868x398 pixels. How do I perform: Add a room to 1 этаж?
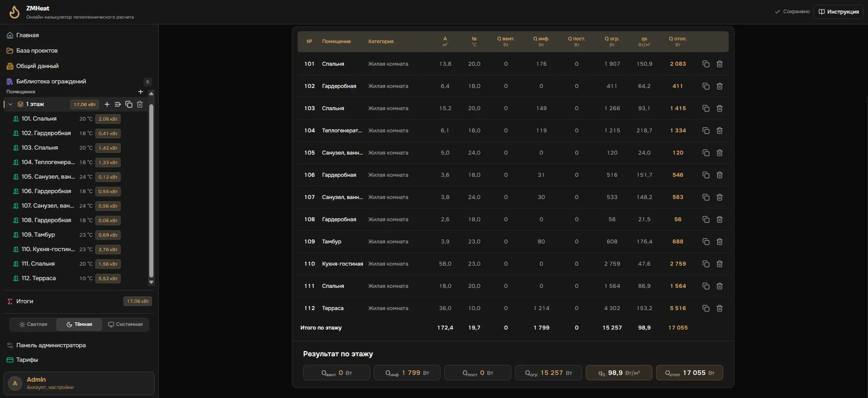pyautogui.click(x=107, y=104)
